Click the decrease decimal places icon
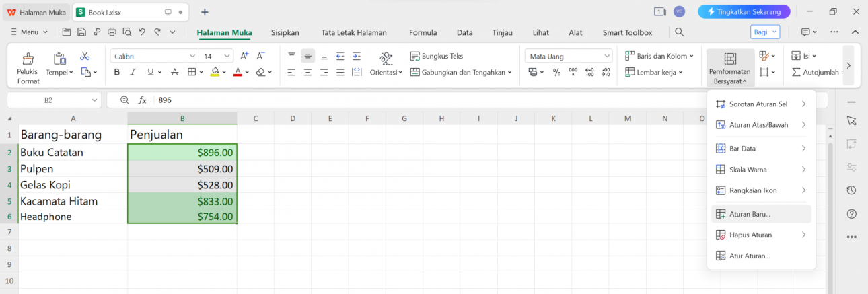The width and height of the screenshot is (868, 294). pos(606,72)
